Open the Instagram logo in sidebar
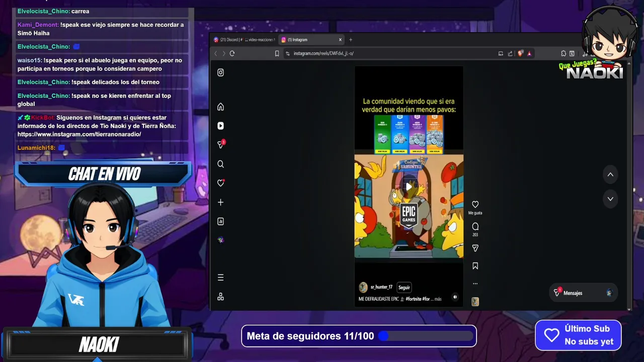Viewport: 644px width, 362px height. tap(220, 72)
